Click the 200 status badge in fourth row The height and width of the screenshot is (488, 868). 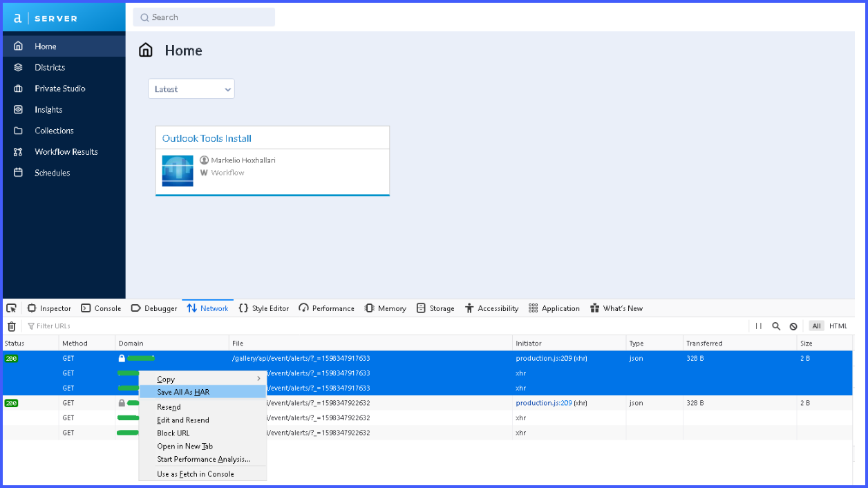pyautogui.click(x=11, y=403)
